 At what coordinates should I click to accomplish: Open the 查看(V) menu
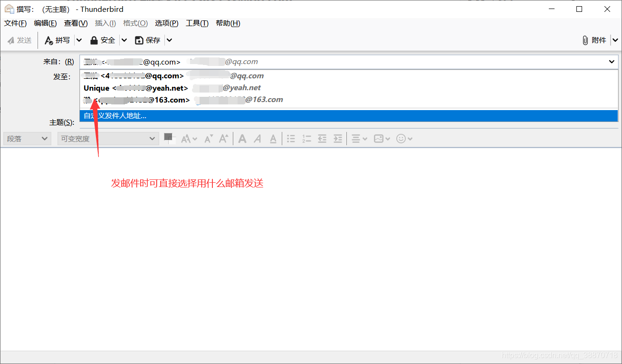(x=76, y=23)
